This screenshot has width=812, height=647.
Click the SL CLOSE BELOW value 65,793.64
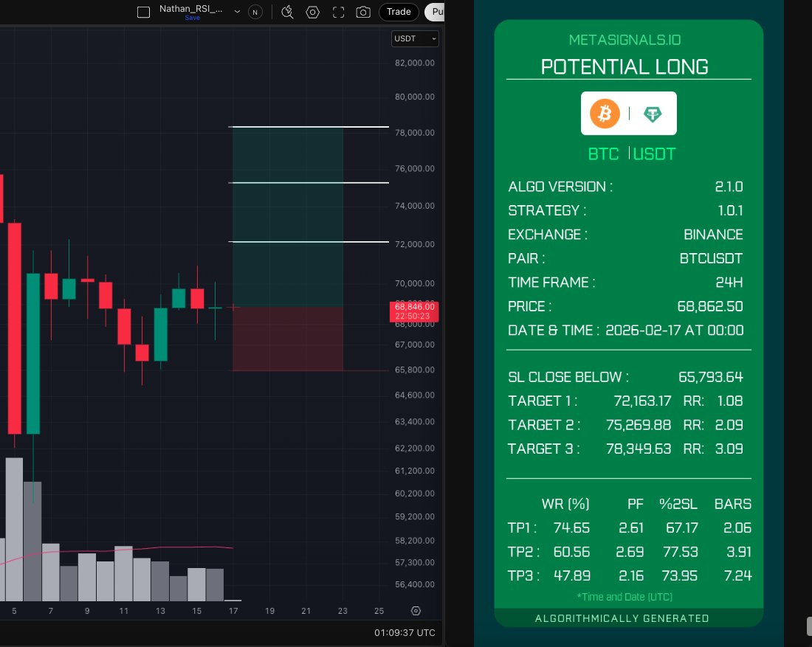pyautogui.click(x=710, y=377)
